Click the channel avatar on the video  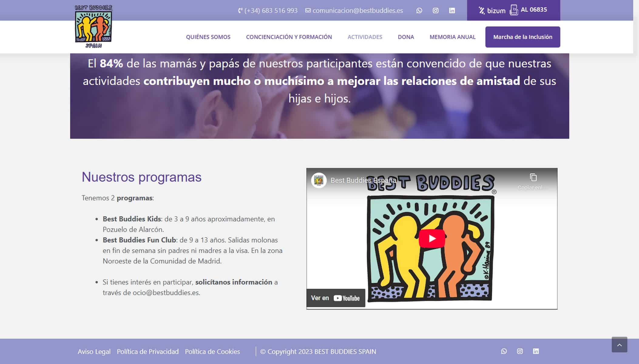click(319, 180)
